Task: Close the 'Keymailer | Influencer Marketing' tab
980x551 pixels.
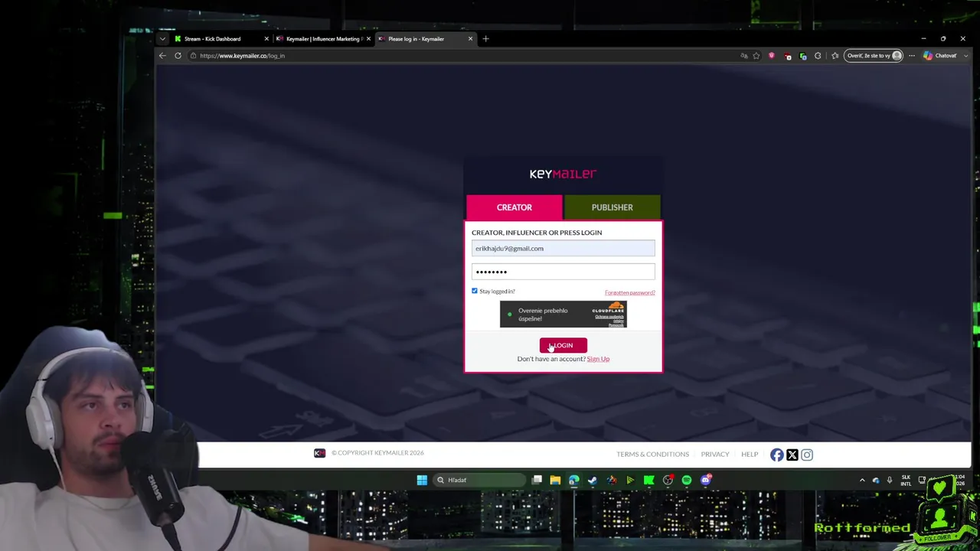Action: [x=368, y=39]
